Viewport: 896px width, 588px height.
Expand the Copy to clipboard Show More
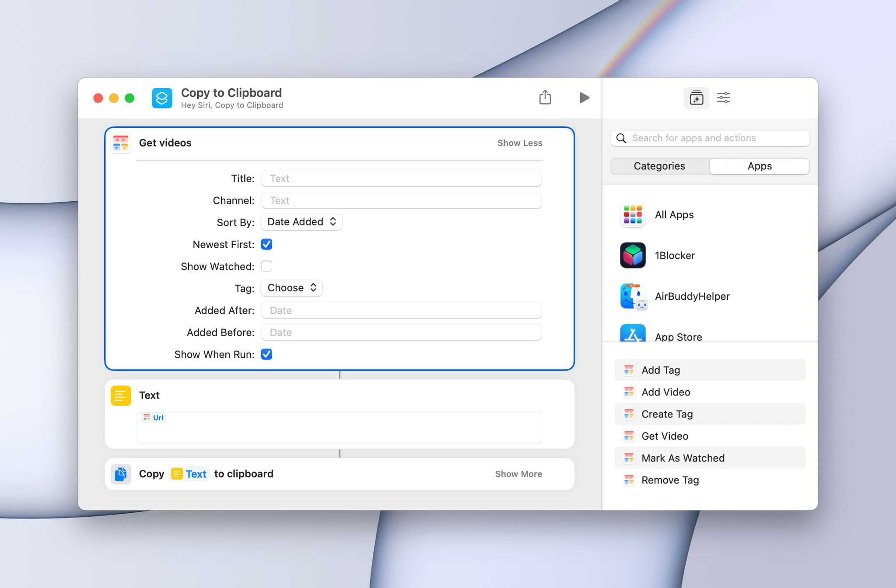518,474
